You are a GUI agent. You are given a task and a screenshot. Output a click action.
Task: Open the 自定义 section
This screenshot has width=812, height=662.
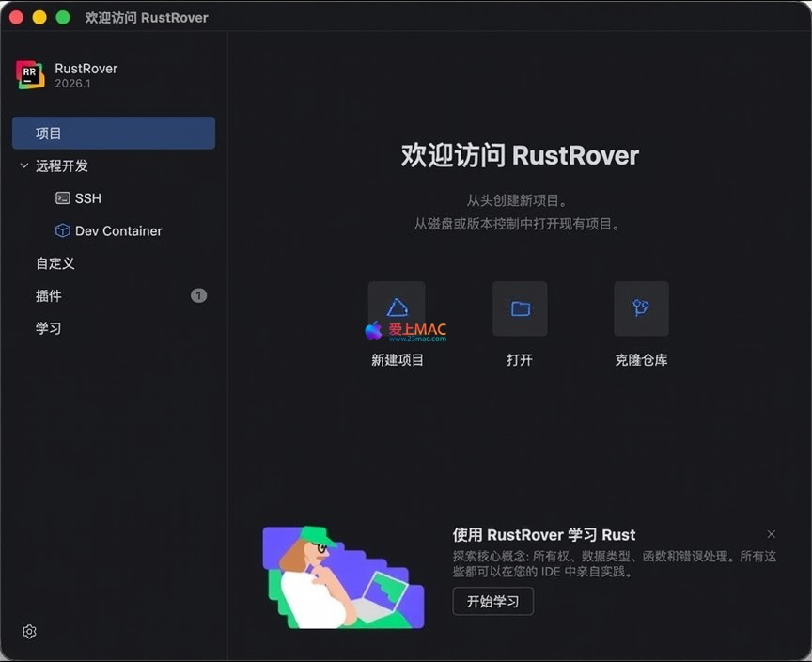(x=55, y=263)
